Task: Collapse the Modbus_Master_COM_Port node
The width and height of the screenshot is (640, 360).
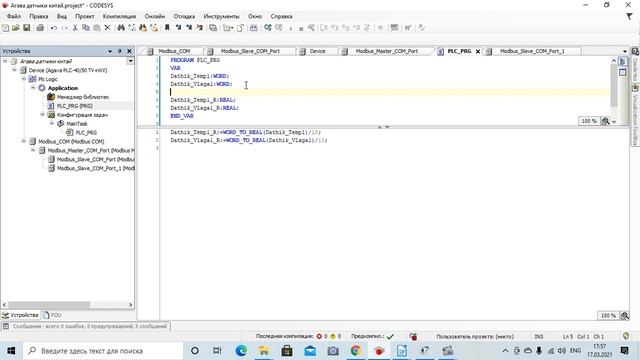Action: coord(33,150)
